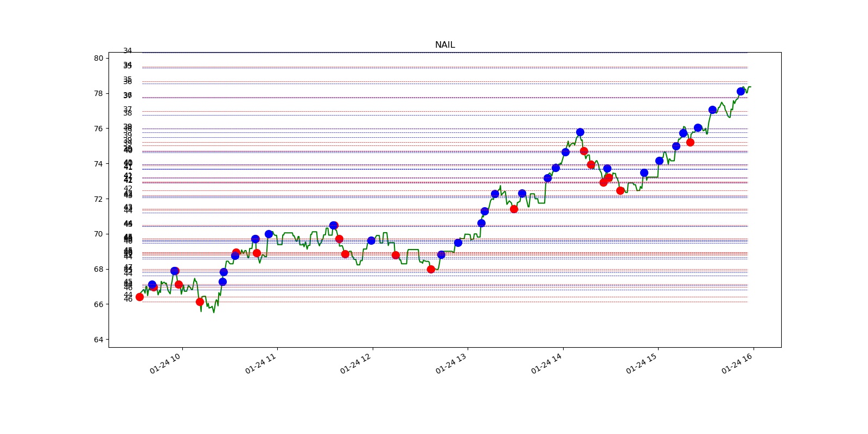Select the y-axis tick label 74
The height and width of the screenshot is (434, 868).
[98, 164]
